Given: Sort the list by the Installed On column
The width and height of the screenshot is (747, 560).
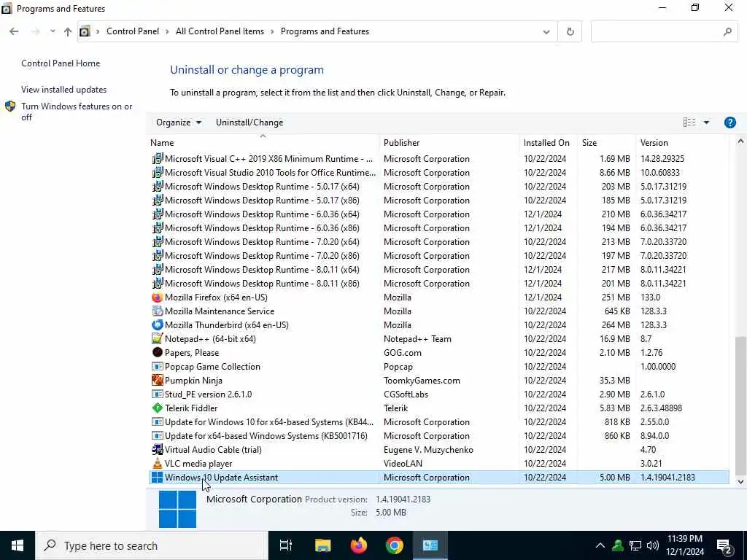Looking at the screenshot, I should pos(548,142).
